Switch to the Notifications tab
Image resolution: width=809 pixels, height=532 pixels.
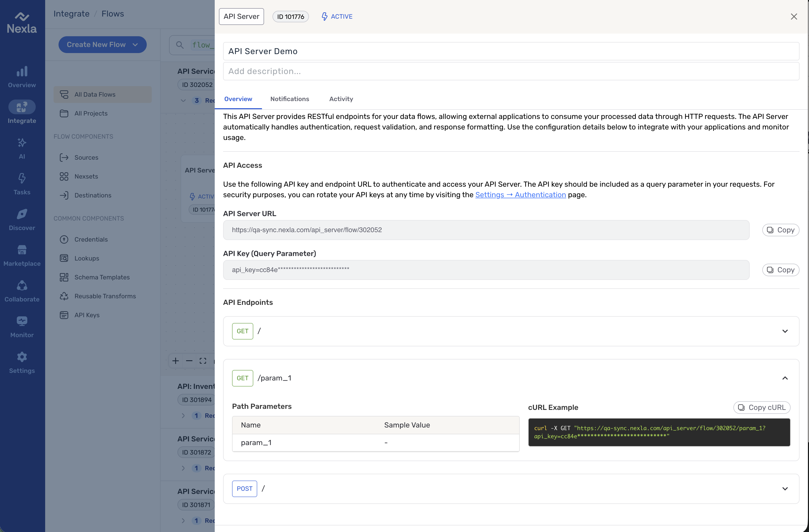pyautogui.click(x=290, y=99)
